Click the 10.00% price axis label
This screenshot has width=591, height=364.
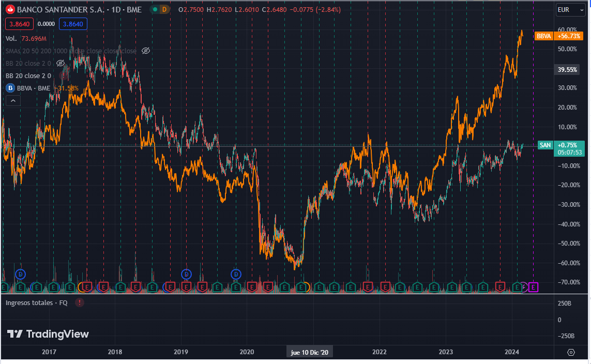click(567, 127)
